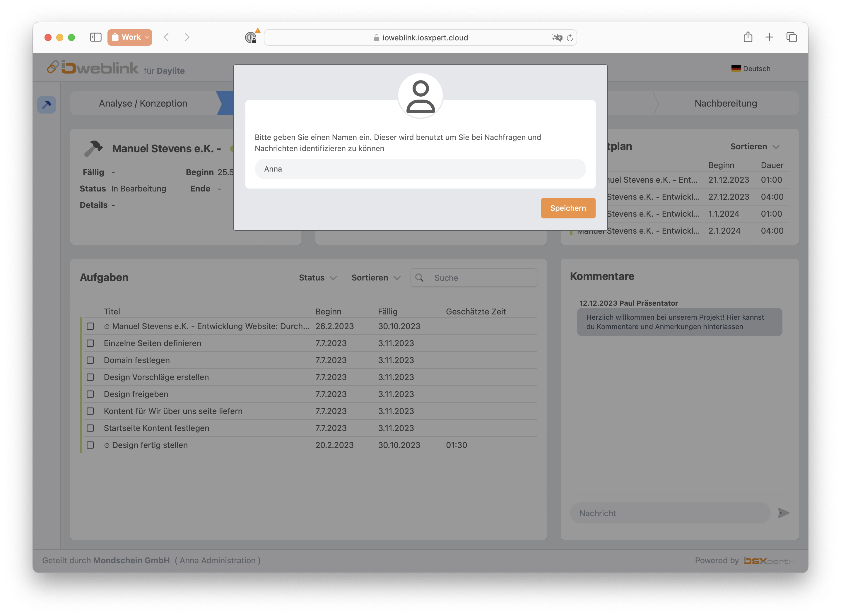The image size is (841, 616).
Task: Click the hammer icon beside Manuel Stevens e.K.
Action: [93, 148]
